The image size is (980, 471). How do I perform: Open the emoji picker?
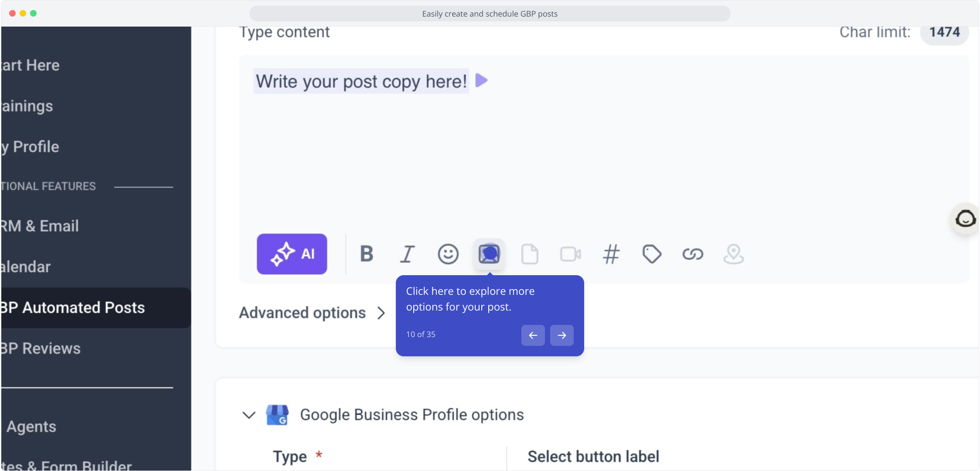(x=448, y=254)
